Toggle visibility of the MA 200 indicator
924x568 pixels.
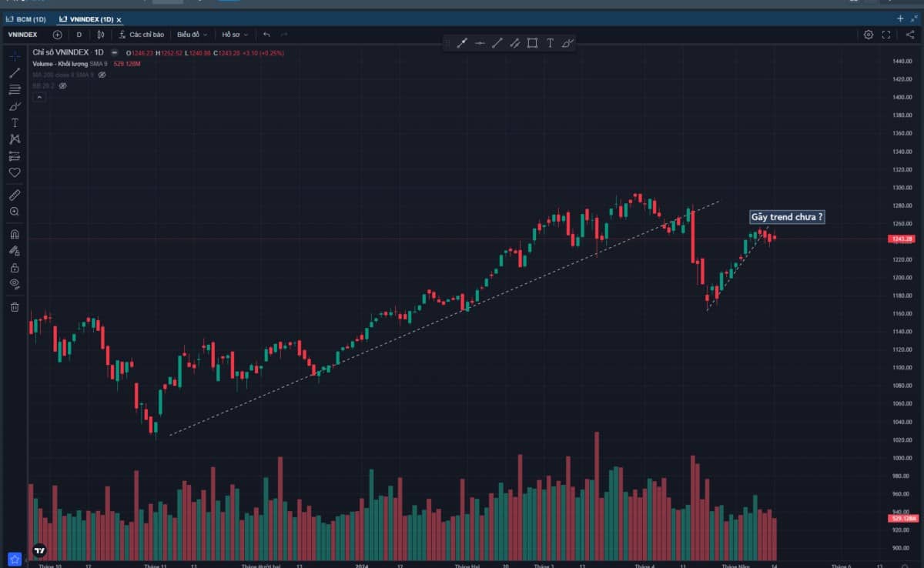pyautogui.click(x=102, y=75)
